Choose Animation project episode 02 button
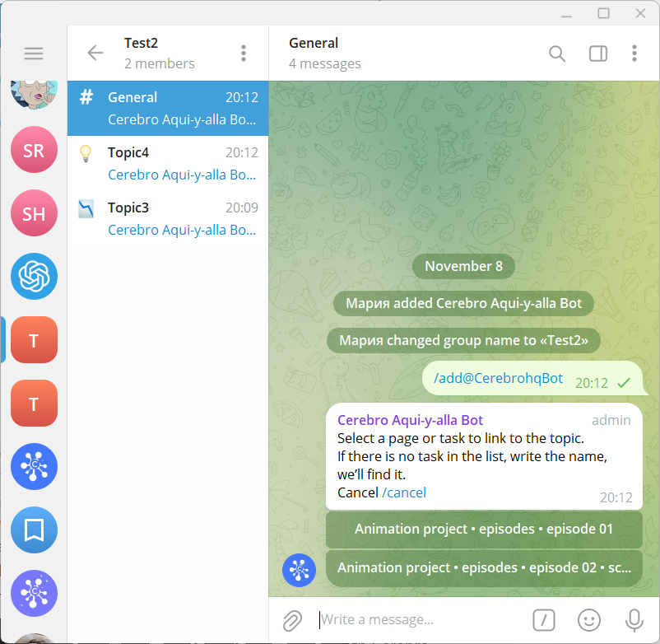Viewport: 660px width, 644px height. (x=484, y=567)
